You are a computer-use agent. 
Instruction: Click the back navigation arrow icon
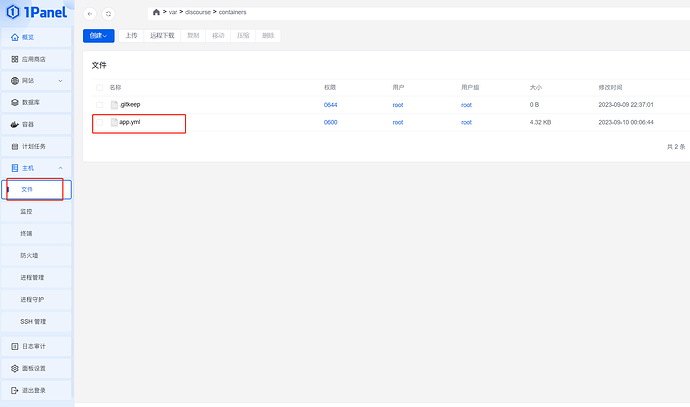(x=90, y=14)
